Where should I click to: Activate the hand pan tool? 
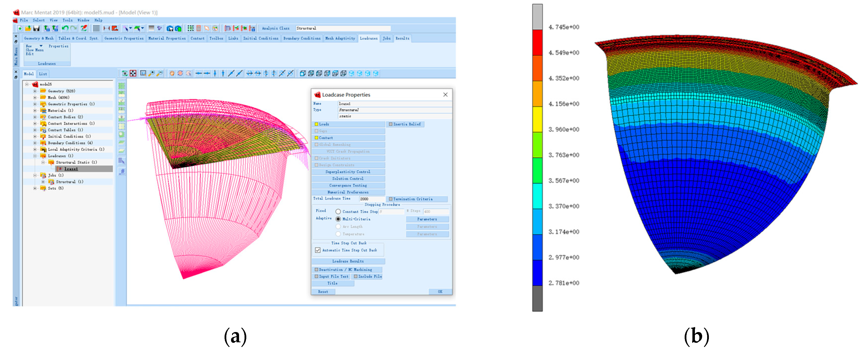pos(172,73)
